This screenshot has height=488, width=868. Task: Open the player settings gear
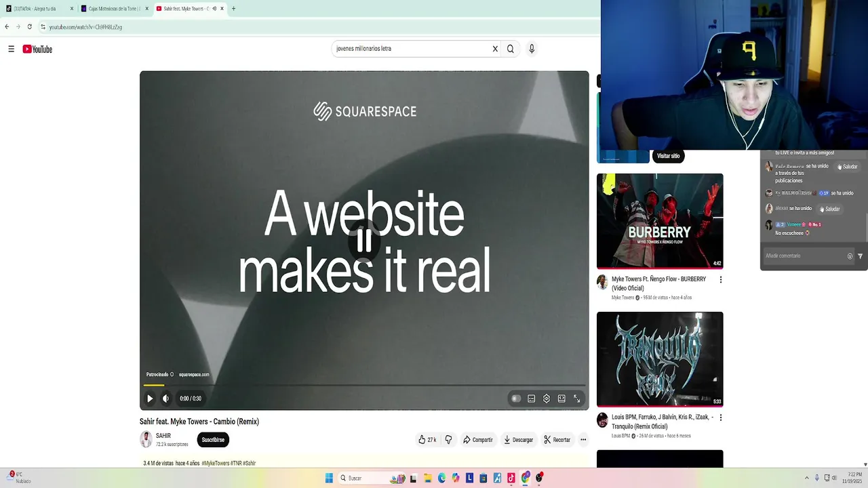click(547, 399)
